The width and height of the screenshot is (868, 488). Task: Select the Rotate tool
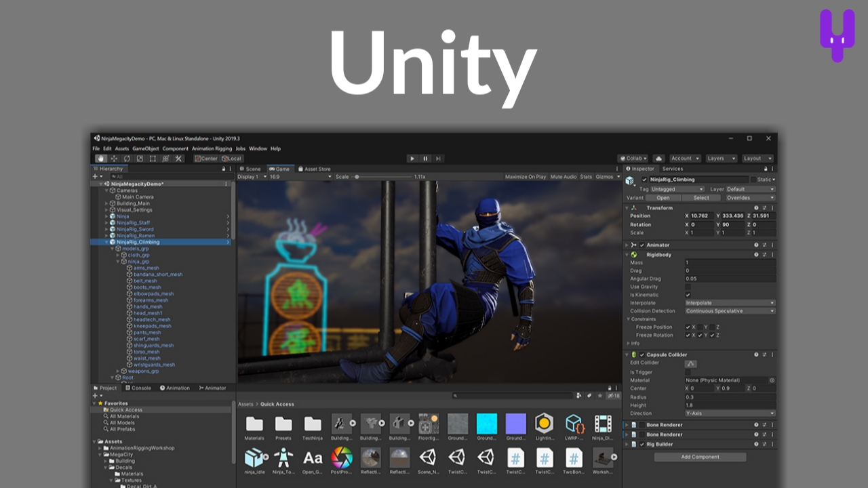point(127,159)
